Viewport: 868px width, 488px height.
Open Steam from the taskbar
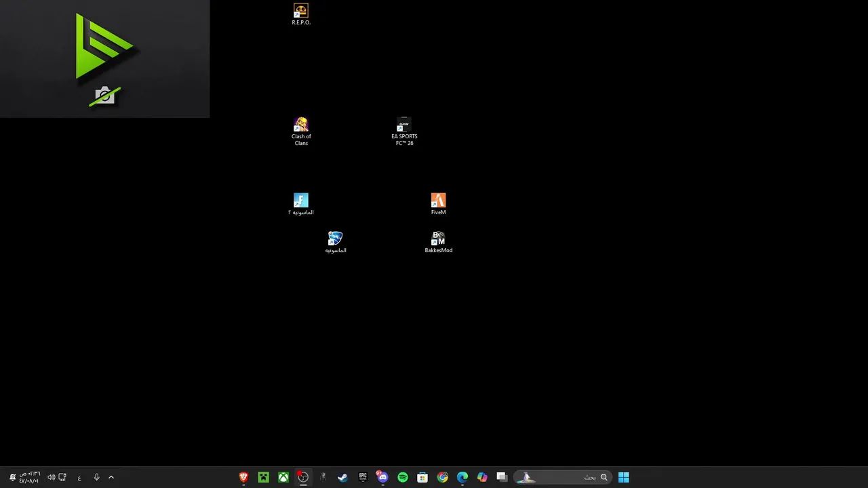tap(342, 477)
